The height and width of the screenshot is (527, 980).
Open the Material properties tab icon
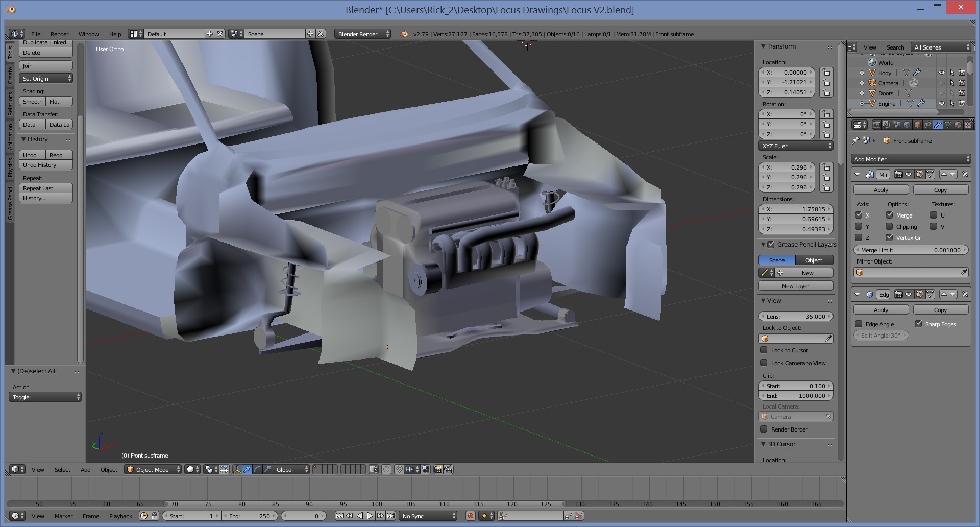(958, 125)
